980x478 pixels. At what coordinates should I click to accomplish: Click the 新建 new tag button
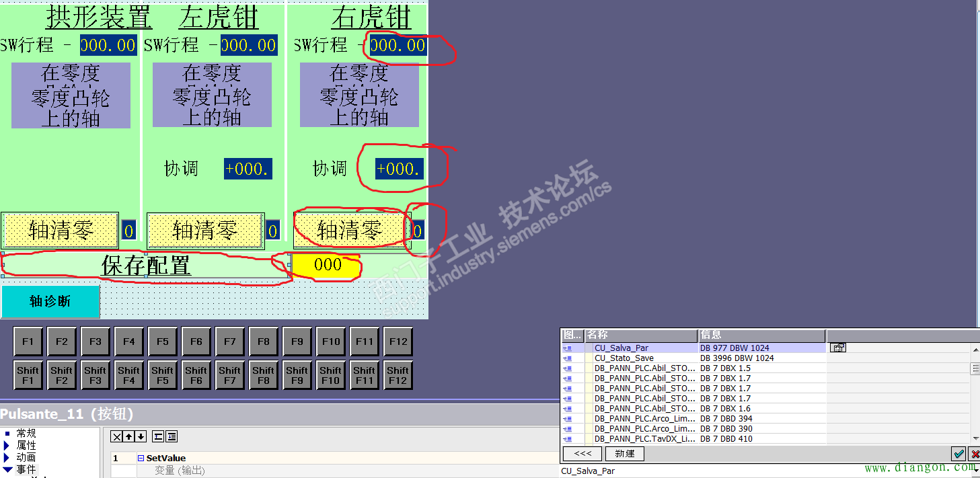pyautogui.click(x=624, y=454)
